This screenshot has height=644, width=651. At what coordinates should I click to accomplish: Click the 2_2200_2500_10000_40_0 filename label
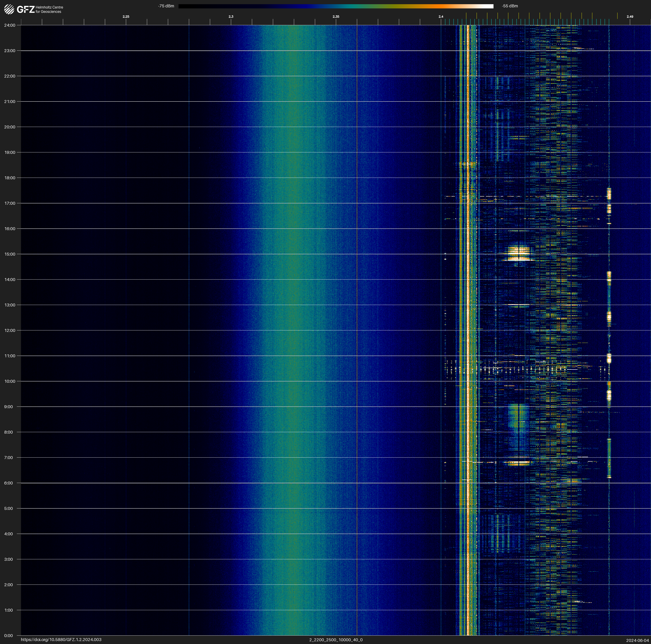(336, 640)
